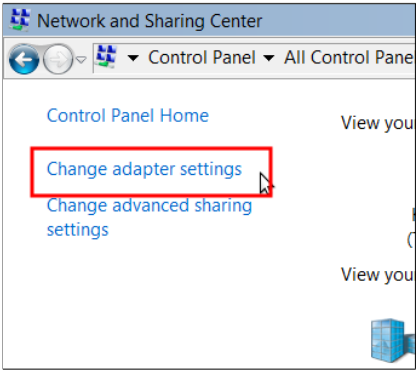Expand the arrow right of Control Panel breadcrumb
The height and width of the screenshot is (370, 417).
(x=269, y=58)
